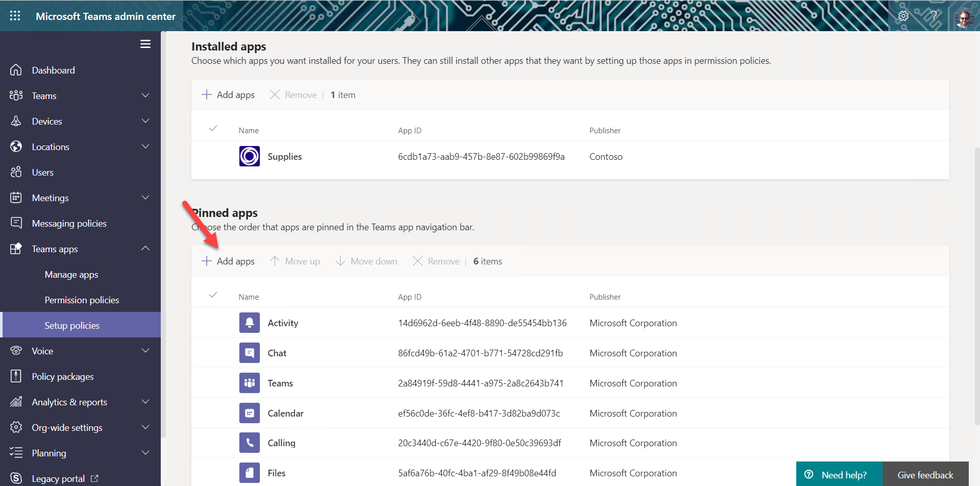Open Manage apps in sidebar
Viewport: 980px width, 486px height.
click(71, 275)
